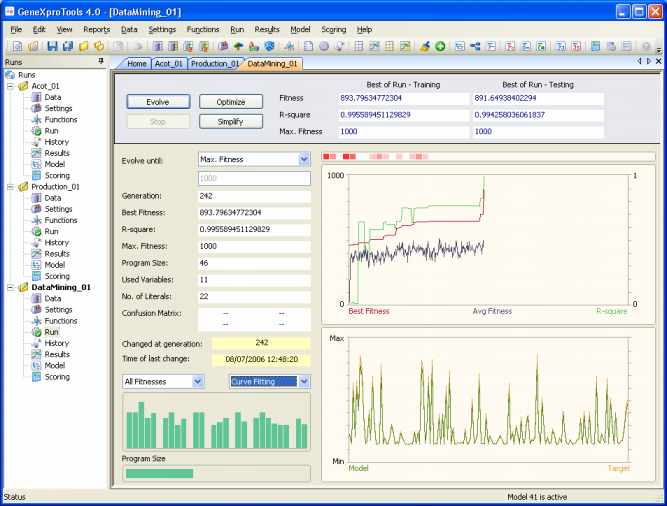Click the green plus circle toolbar icon
The width and height of the screenshot is (667, 506).
click(x=440, y=46)
